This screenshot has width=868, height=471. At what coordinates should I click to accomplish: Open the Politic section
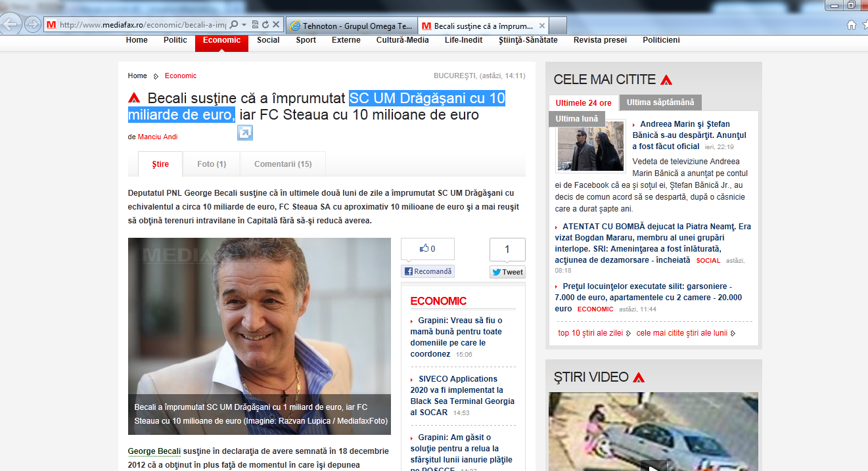(x=175, y=40)
